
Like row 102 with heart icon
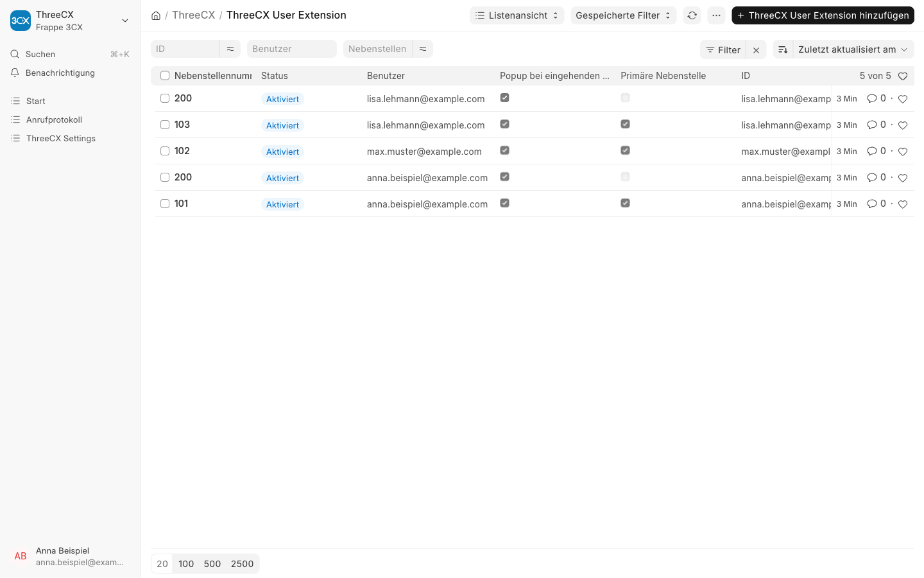[903, 152]
